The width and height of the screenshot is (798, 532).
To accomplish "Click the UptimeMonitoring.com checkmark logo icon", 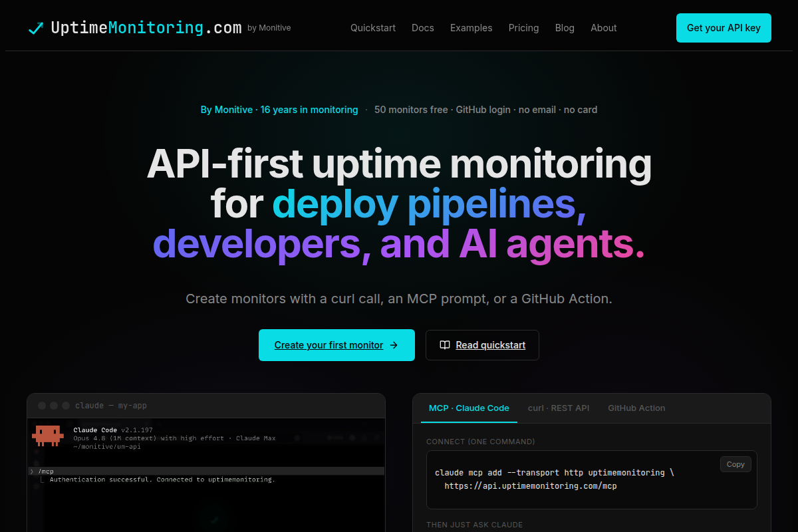I will [36, 28].
